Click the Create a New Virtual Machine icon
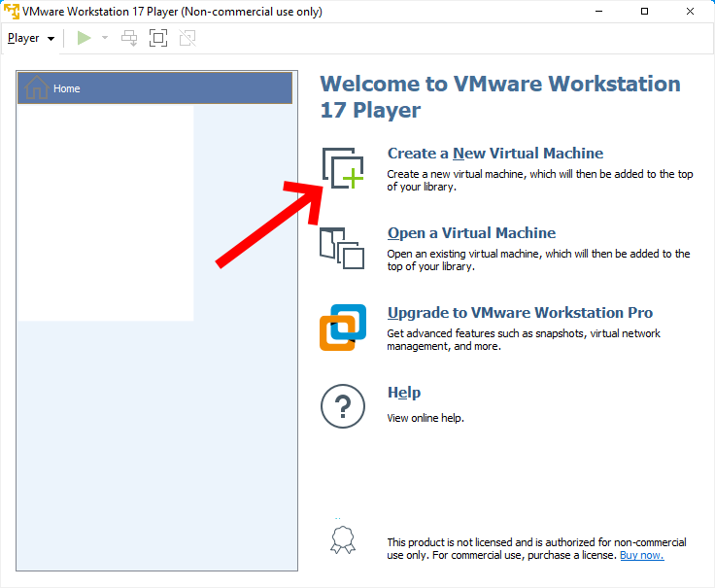Image resolution: width=715 pixels, height=588 pixels. click(342, 168)
